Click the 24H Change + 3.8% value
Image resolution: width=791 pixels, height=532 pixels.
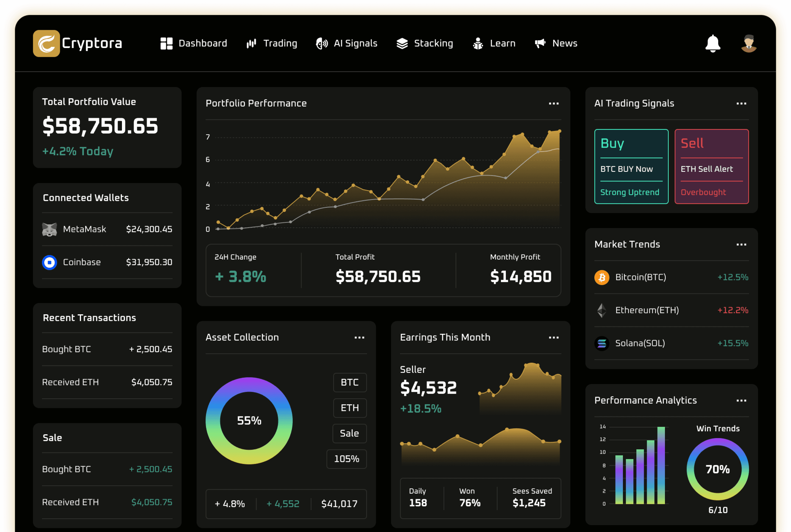pos(240,276)
